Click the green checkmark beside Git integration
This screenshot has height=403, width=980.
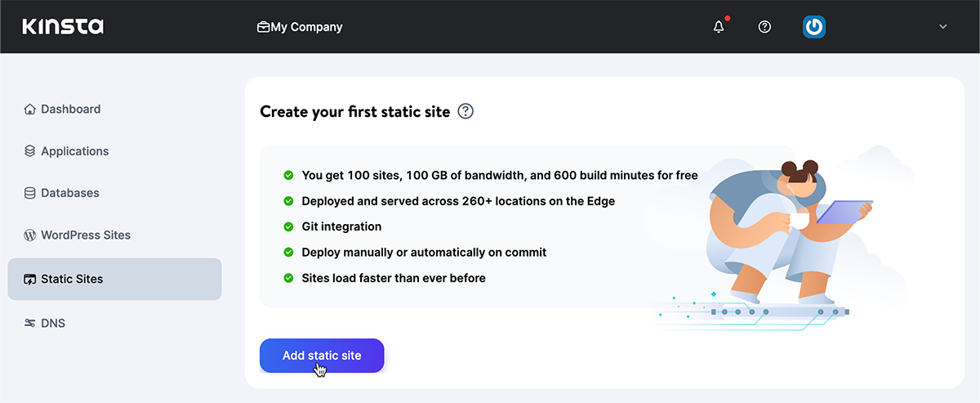(x=288, y=226)
